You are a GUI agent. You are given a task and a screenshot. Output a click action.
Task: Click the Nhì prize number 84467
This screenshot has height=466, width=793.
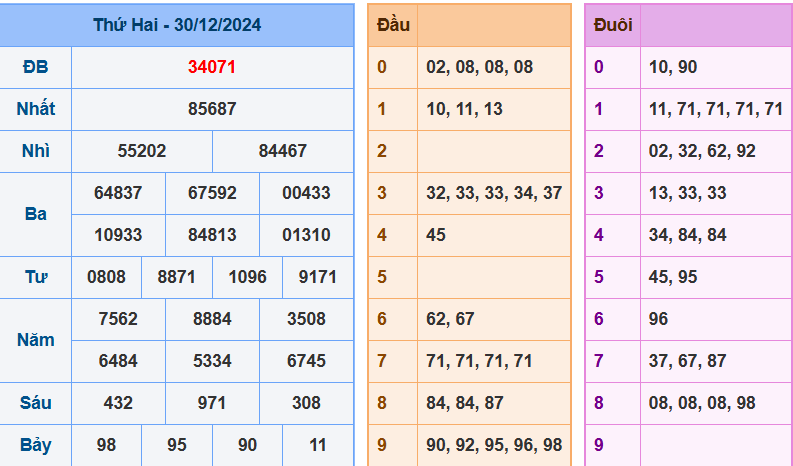pyautogui.click(x=283, y=151)
